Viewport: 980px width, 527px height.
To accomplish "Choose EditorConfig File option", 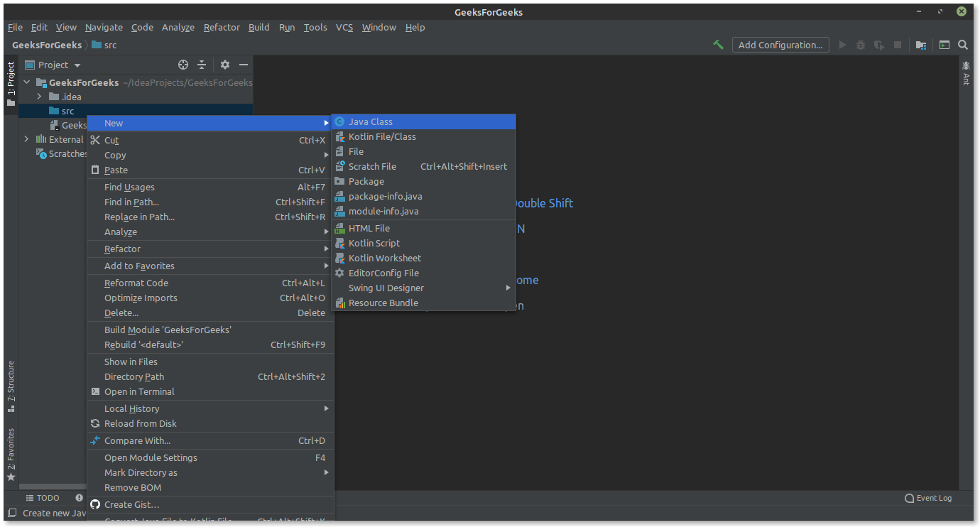I will click(424, 273).
